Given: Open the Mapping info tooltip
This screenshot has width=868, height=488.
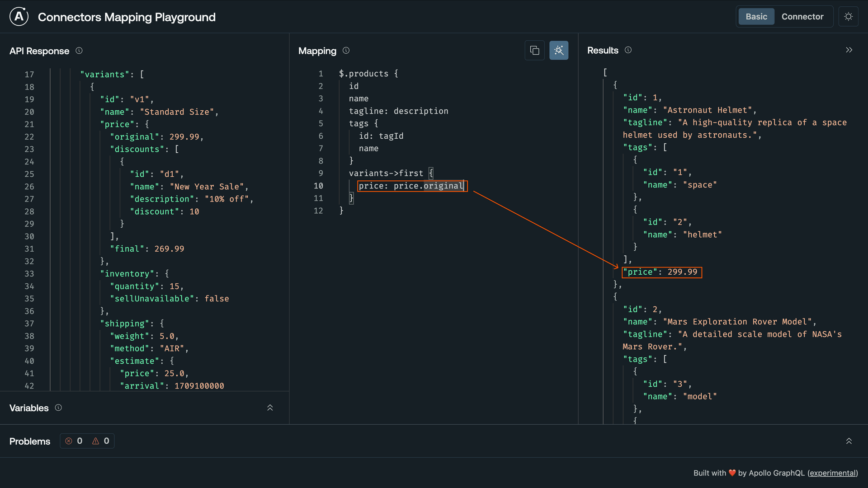Looking at the screenshot, I should (x=346, y=51).
